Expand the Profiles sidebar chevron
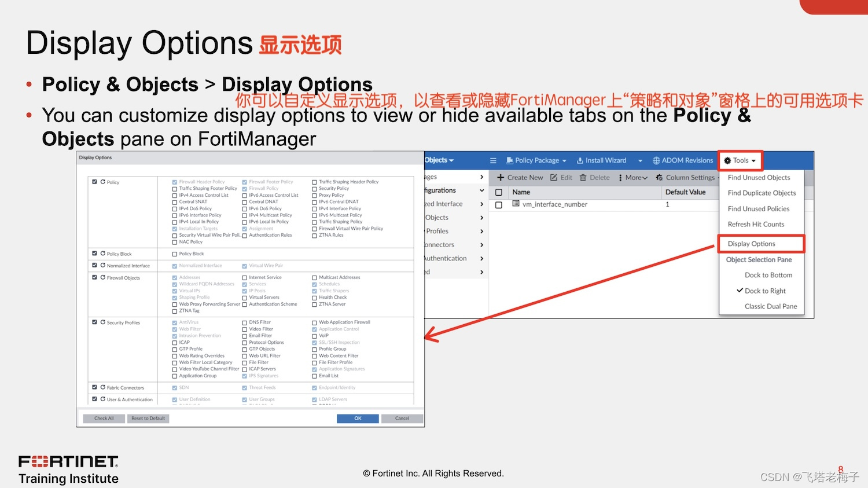This screenshot has height=488, width=868. [x=481, y=231]
